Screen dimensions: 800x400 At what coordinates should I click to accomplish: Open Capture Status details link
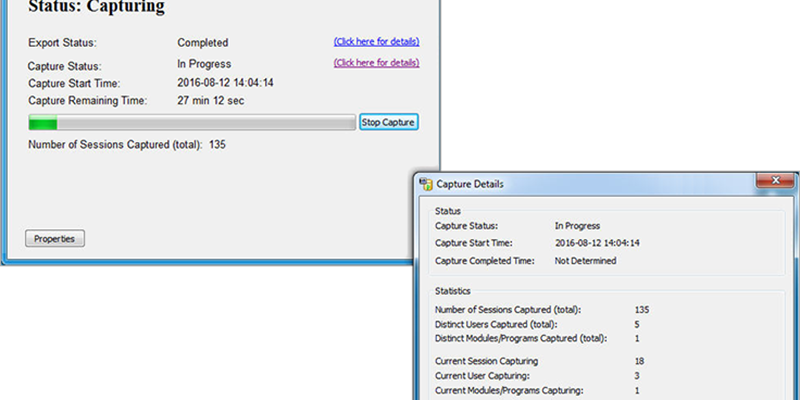376,63
